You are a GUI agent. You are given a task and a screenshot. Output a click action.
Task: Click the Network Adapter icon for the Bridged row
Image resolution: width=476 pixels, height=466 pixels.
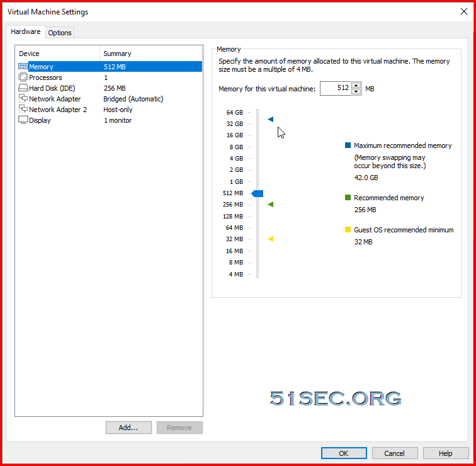click(x=23, y=98)
